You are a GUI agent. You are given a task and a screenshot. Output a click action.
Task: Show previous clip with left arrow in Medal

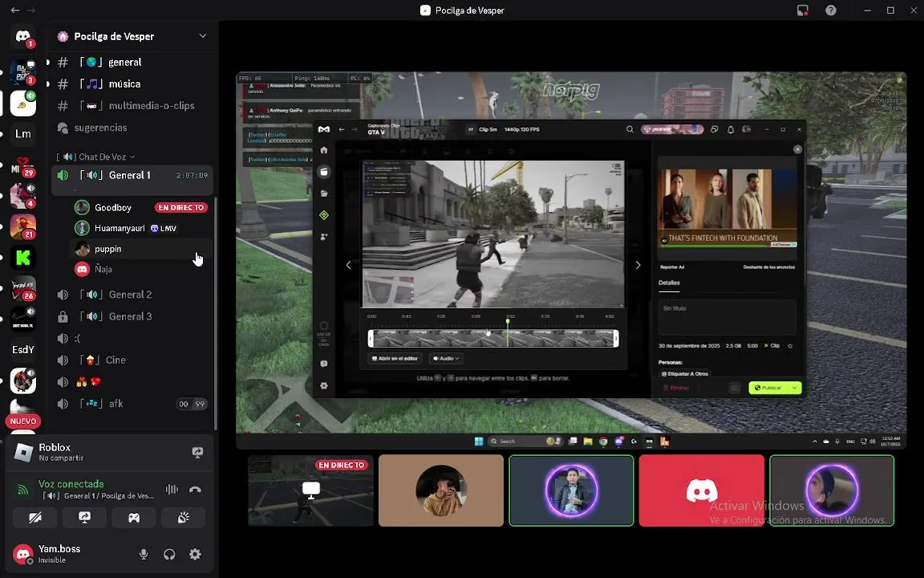click(x=348, y=265)
